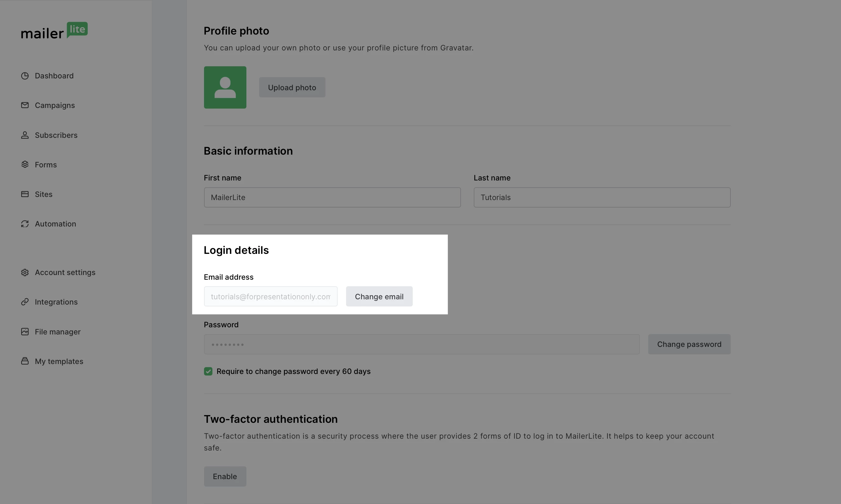This screenshot has width=841, height=504.
Task: Click the File manager image icon
Action: point(25,332)
